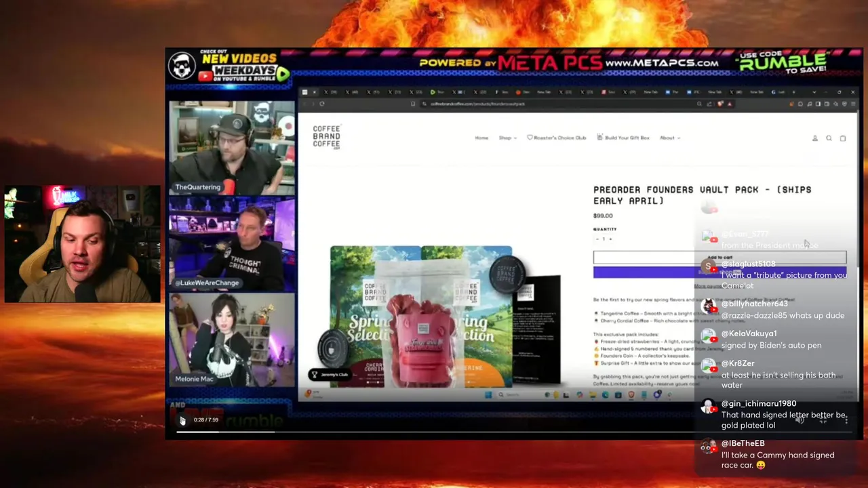Image resolution: width=868 pixels, height=488 pixels.
Task: Open Roaster's Choice Club link
Action: (x=557, y=138)
